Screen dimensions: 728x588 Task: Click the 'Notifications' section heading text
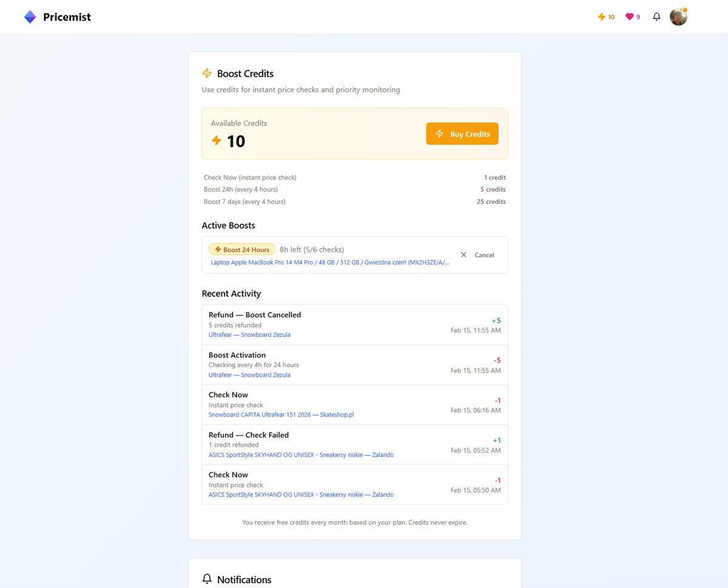(x=244, y=580)
